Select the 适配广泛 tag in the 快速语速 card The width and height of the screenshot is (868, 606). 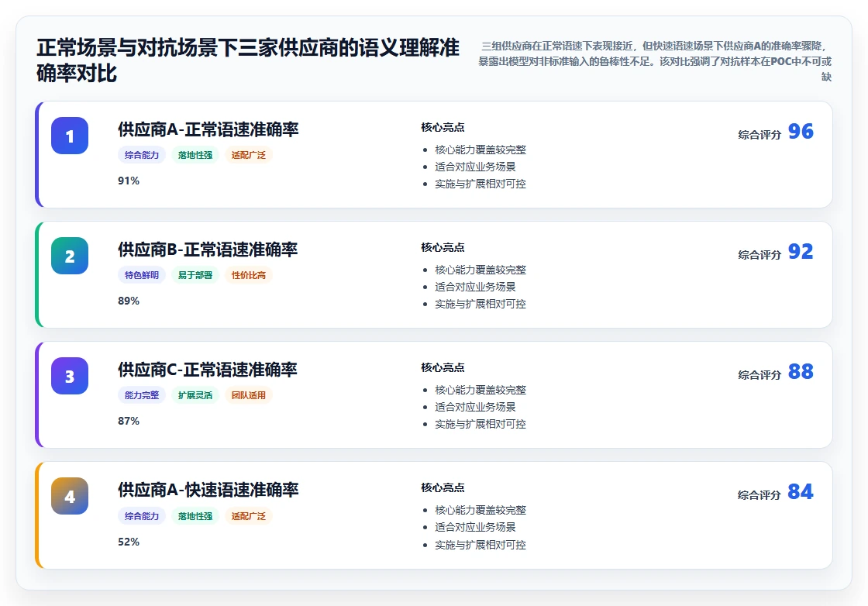pyautogui.click(x=249, y=516)
